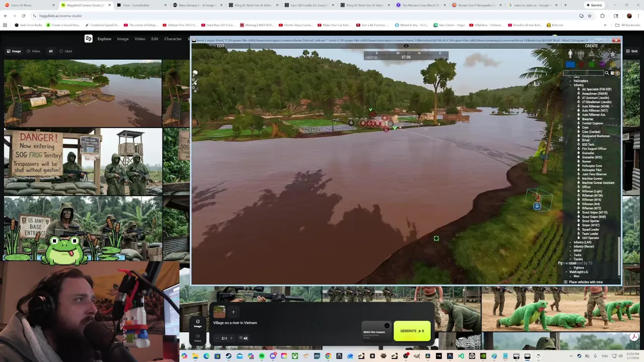Expand the MRAP category
Viewport: 644px width, 362px height.
point(571,251)
